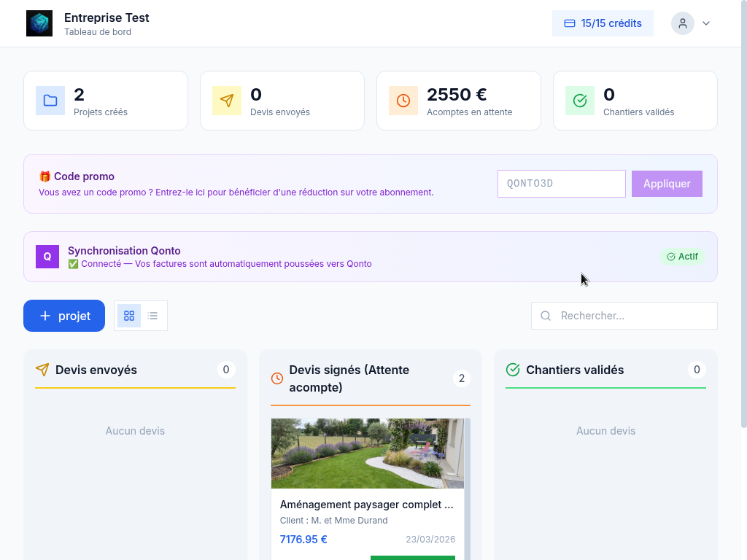The height and width of the screenshot is (560, 747).
Task: Switch to grid view
Action: coord(129,316)
